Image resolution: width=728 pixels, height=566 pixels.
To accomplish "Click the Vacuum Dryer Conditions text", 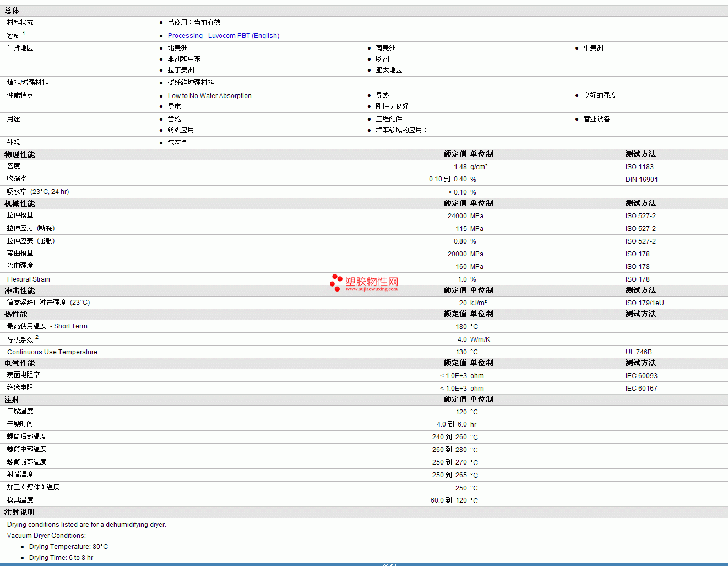I will [46, 536].
